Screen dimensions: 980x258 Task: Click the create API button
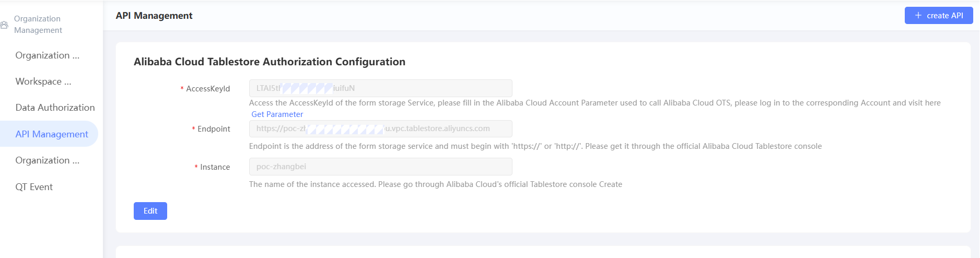[x=939, y=16]
